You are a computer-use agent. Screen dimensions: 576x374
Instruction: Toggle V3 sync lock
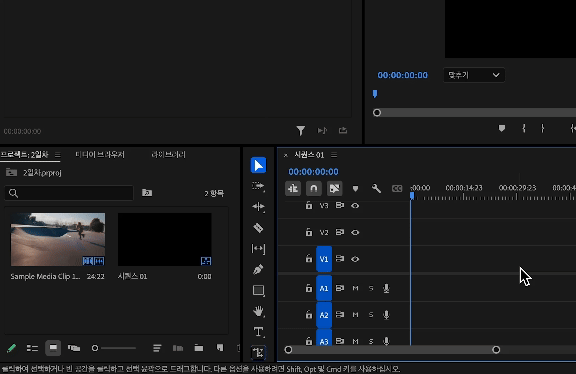tap(340, 205)
